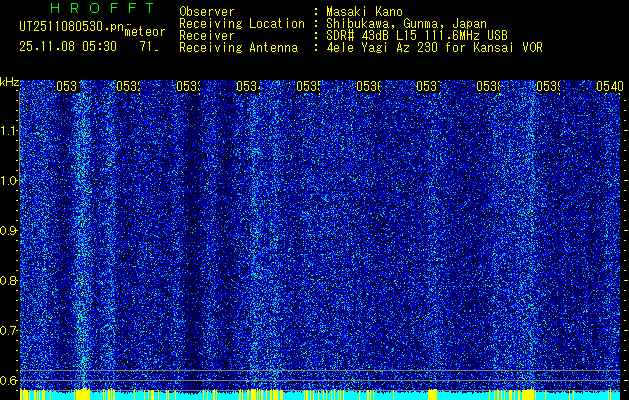Select the Observer label
Viewport: 629px width, 400px height.
click(x=207, y=12)
